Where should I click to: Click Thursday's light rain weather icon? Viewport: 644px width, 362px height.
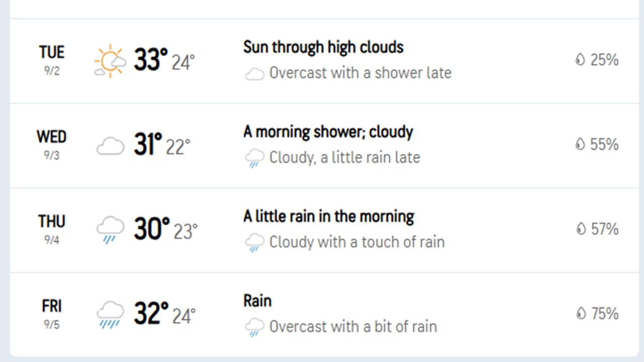click(110, 230)
